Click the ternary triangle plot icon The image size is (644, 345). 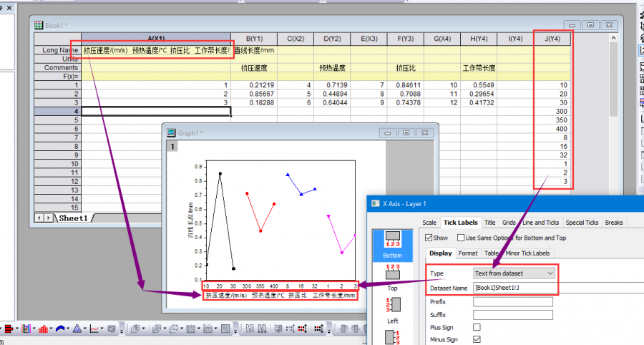[x=77, y=329]
